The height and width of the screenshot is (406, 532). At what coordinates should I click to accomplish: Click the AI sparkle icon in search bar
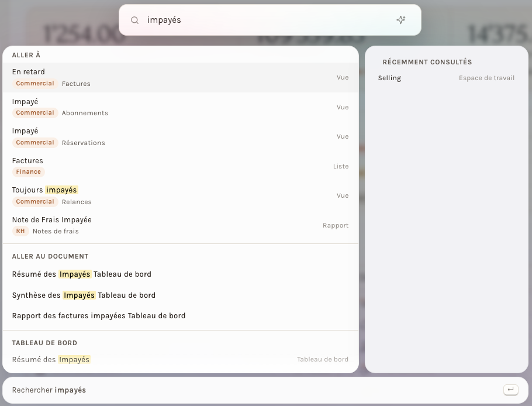click(x=400, y=20)
